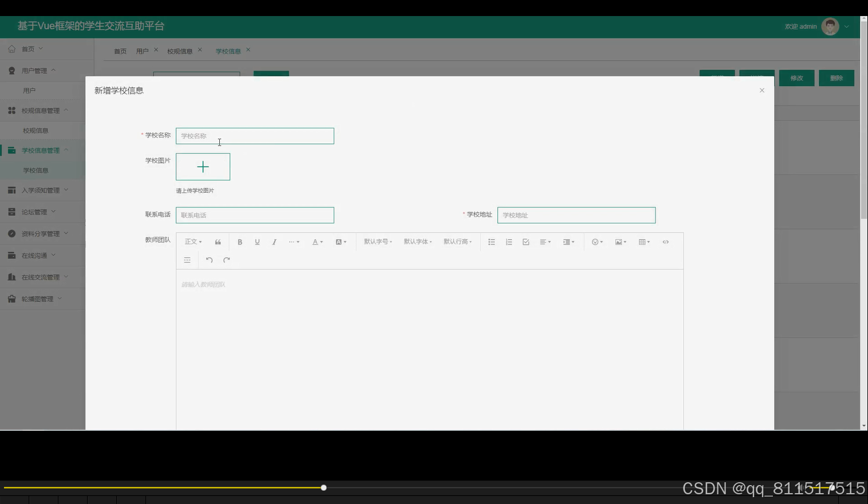Viewport: 868px width, 504px height.
Task: Toggle underline formatting in the editor
Action: click(x=257, y=242)
